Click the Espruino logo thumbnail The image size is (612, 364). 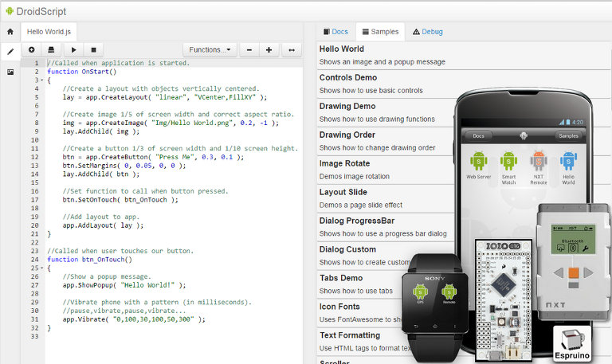572,343
